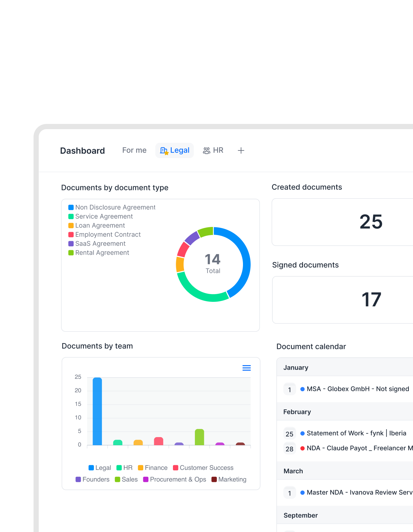This screenshot has height=532, width=413.
Task: Open the Documents by team chart menu
Action: [247, 368]
